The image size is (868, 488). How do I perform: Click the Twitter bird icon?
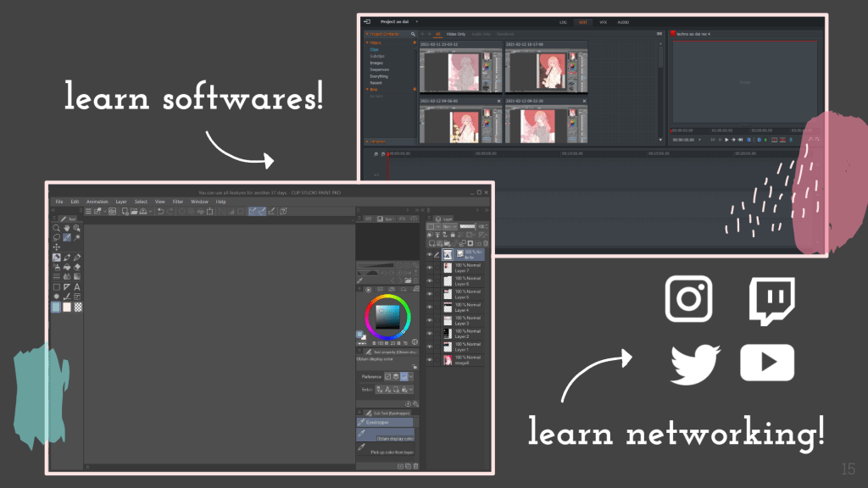[694, 364]
